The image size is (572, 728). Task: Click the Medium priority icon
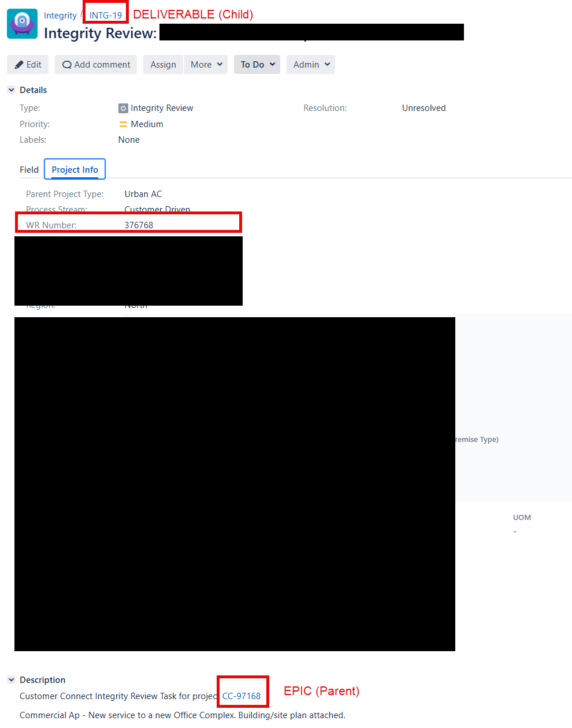[123, 124]
